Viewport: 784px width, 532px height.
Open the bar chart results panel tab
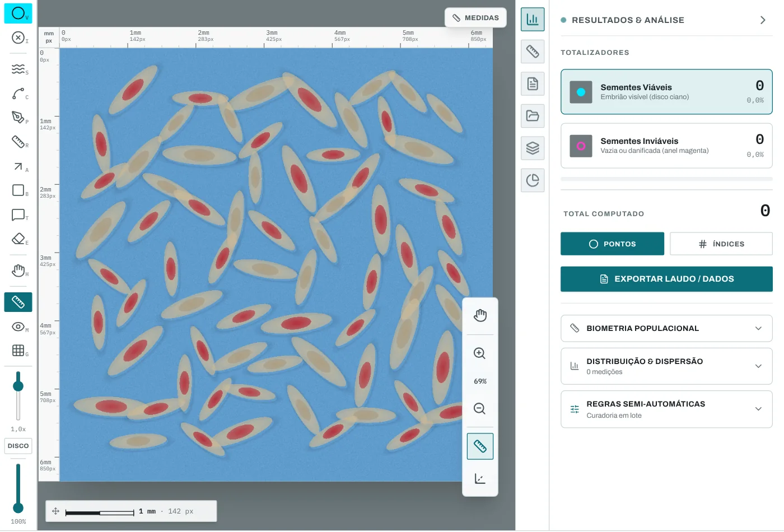(x=533, y=20)
